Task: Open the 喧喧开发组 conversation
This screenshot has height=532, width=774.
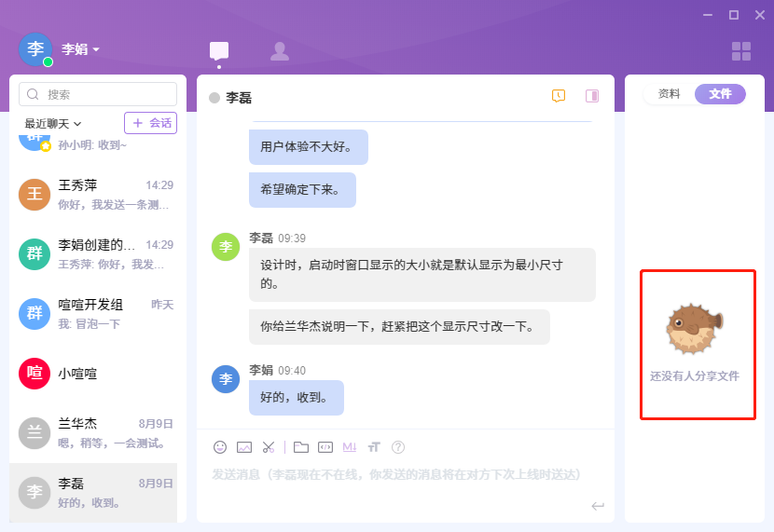Action: pos(98,313)
